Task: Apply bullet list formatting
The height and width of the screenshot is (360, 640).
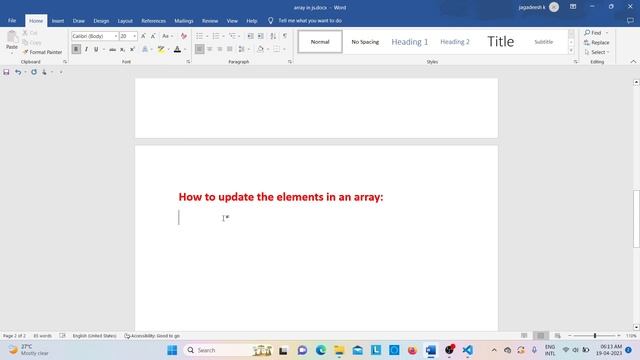Action: [x=200, y=36]
